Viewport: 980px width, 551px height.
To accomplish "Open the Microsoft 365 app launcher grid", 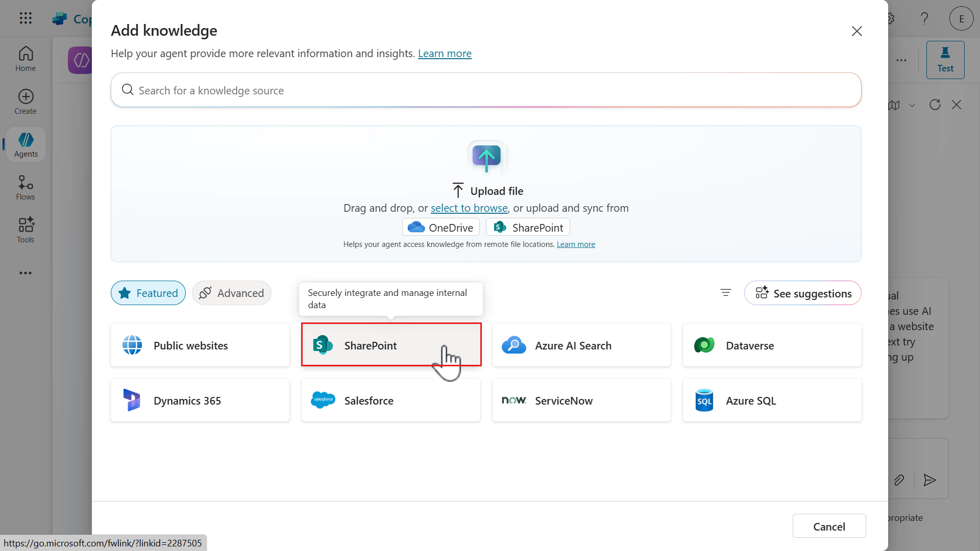I will [x=26, y=18].
